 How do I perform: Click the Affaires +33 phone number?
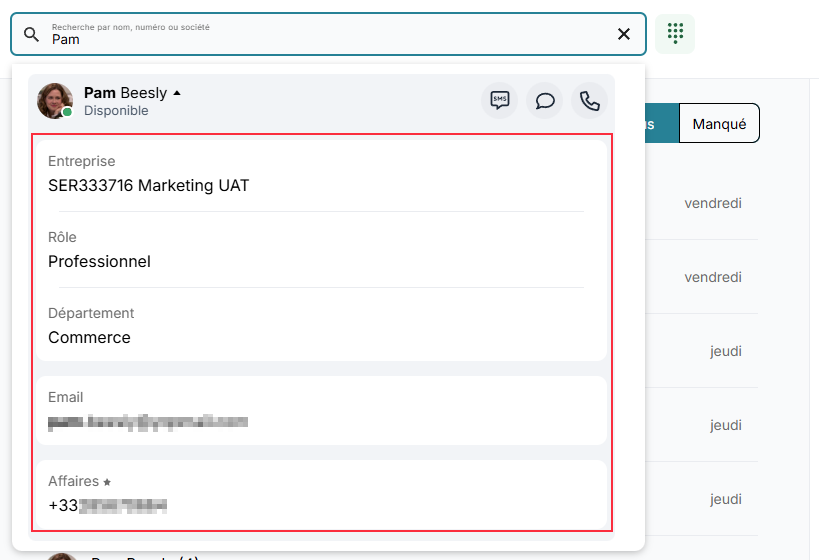107,505
